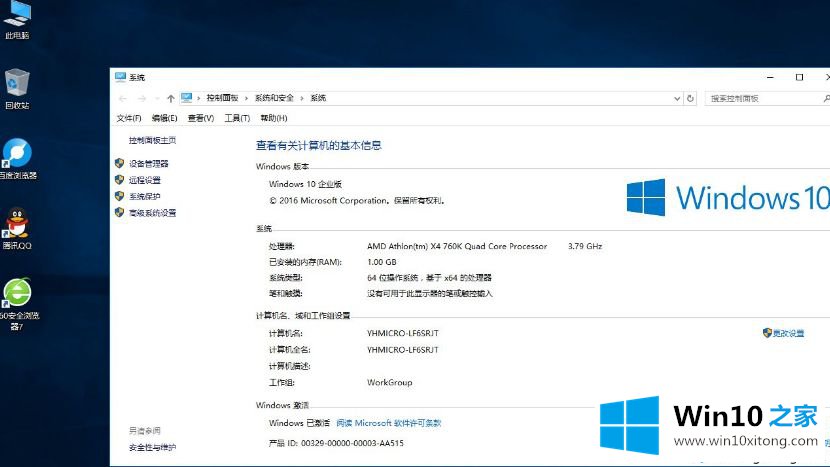Click the 系统 breadcrumb in address bar

pyautogui.click(x=318, y=98)
